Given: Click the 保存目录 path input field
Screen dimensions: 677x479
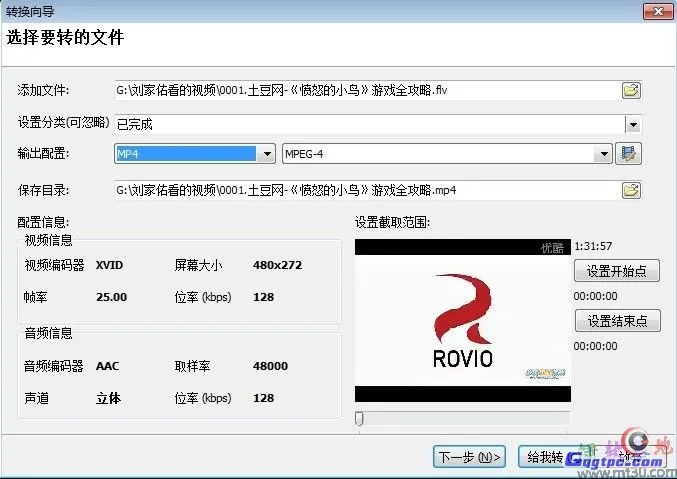Looking at the screenshot, I should 368,190.
